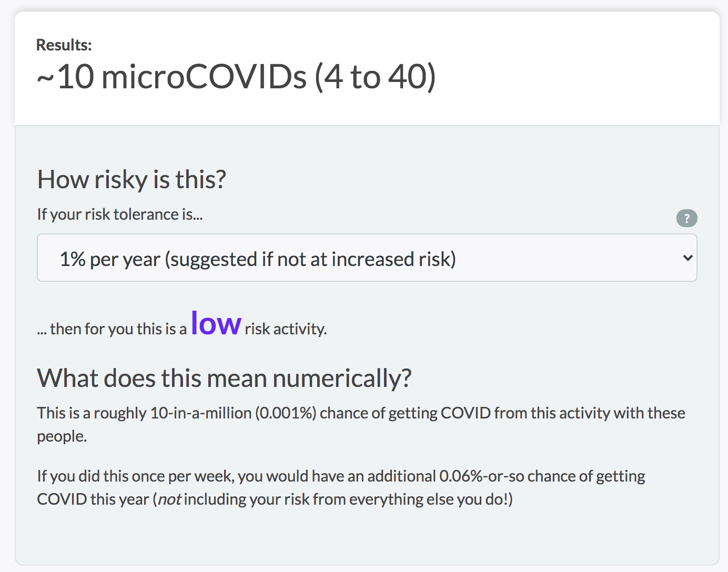This screenshot has height=572, width=728.
Task: Click the "(0.001%)" percentage text
Action: [286, 413]
